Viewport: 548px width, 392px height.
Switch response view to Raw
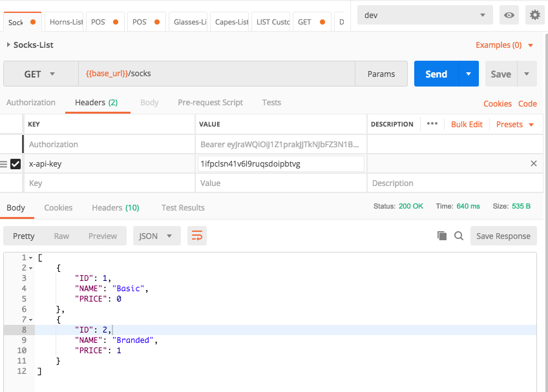(61, 236)
